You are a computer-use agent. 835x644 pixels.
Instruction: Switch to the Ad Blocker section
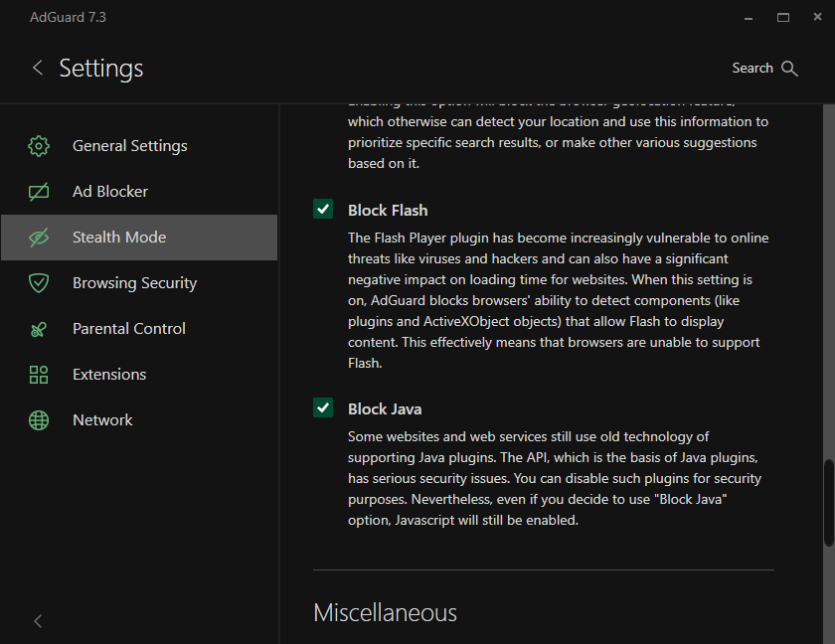click(x=110, y=192)
